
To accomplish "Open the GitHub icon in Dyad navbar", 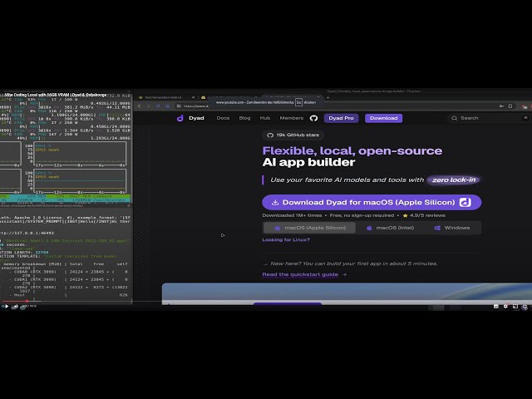I will [313, 118].
